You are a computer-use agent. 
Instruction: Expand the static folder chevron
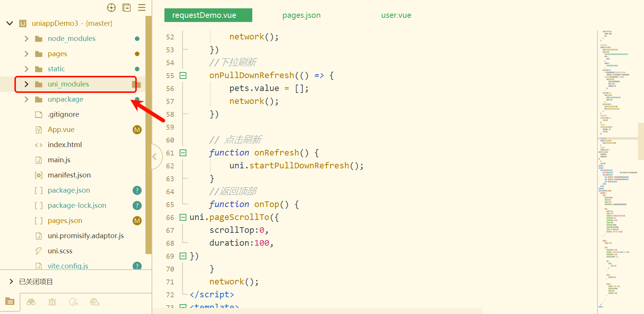pyautogui.click(x=27, y=69)
